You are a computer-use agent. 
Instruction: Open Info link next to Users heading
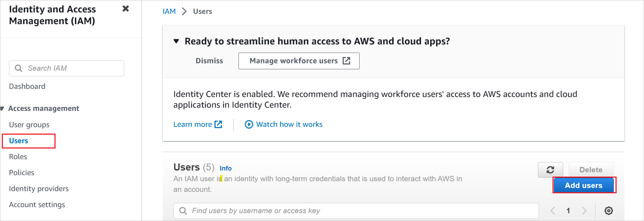226,168
